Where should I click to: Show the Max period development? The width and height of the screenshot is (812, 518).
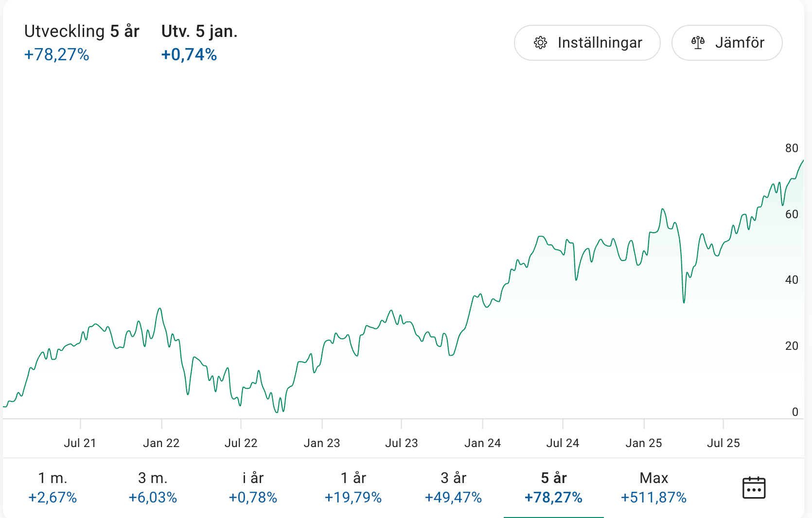(653, 487)
